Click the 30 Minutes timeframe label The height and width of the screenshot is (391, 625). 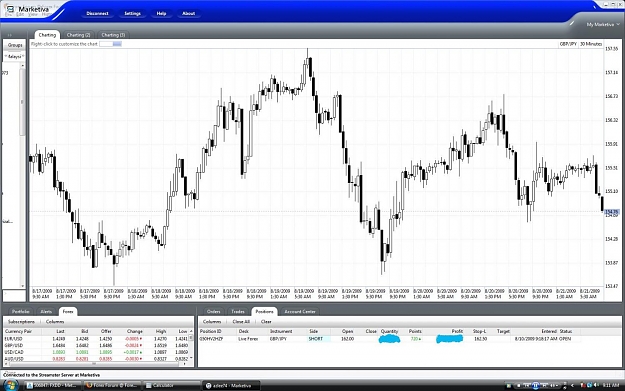(x=591, y=44)
